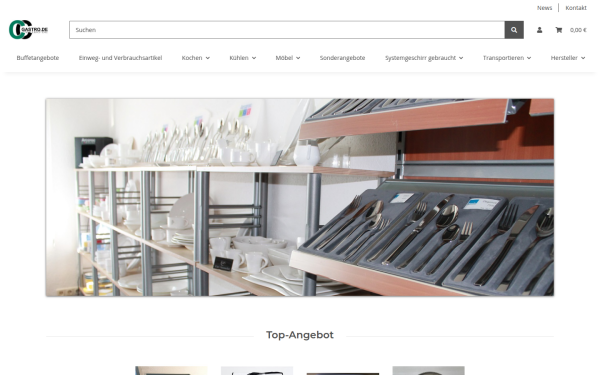Click the 0,00 € cart total
Viewport: 600px width, 375px height.
[x=578, y=30]
